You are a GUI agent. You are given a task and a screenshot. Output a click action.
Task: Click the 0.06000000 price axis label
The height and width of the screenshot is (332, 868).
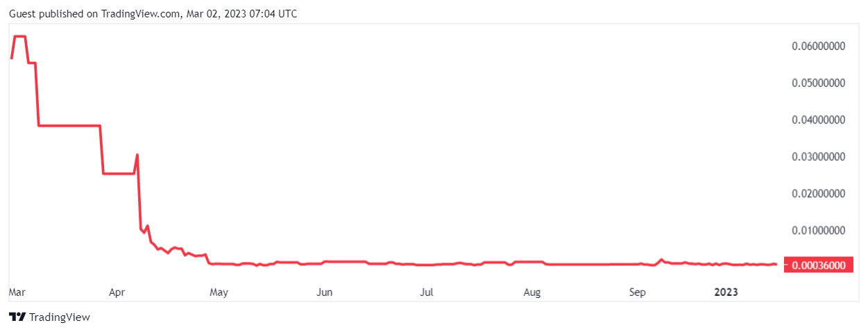tap(818, 47)
